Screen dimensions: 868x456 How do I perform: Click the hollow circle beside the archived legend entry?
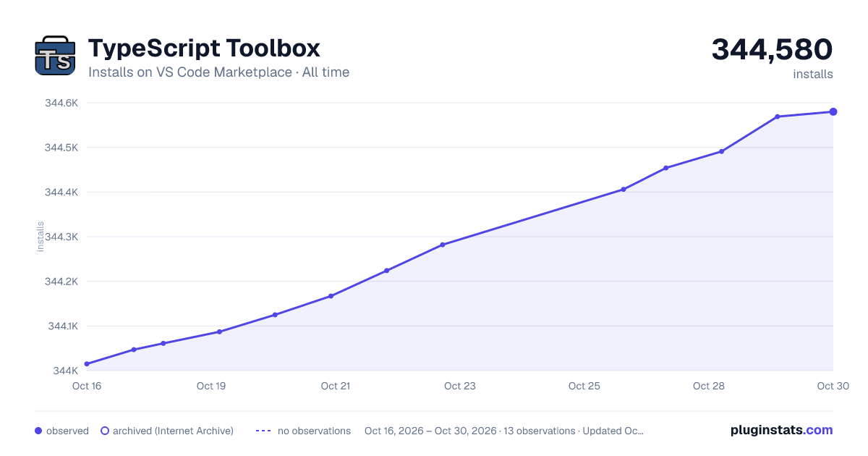pos(105,431)
